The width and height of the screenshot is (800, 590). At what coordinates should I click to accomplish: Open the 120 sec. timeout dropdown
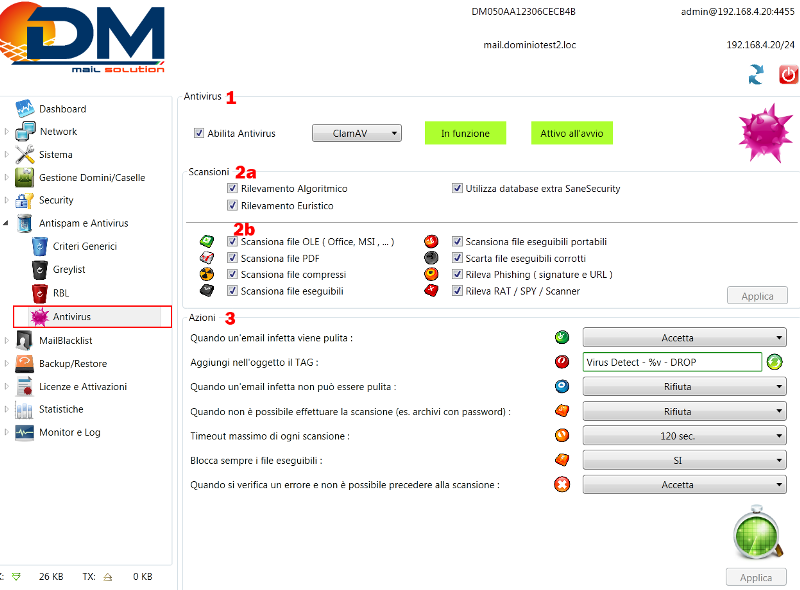point(684,436)
